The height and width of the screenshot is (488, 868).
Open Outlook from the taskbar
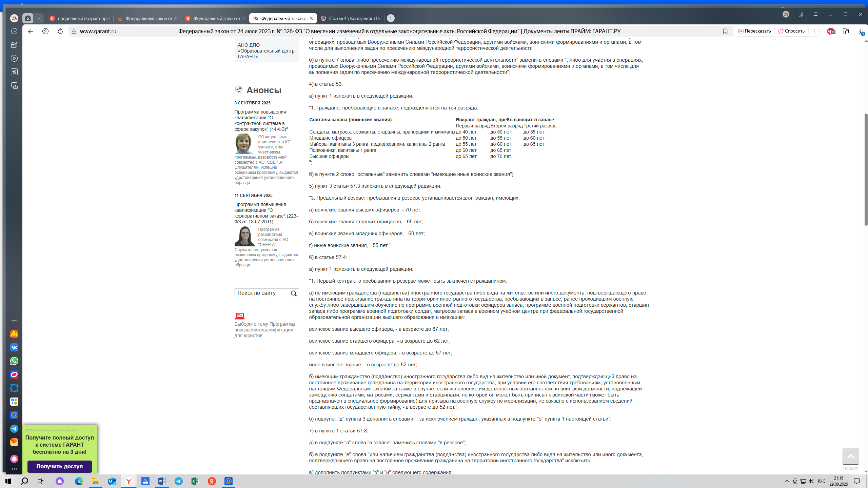coord(112,481)
